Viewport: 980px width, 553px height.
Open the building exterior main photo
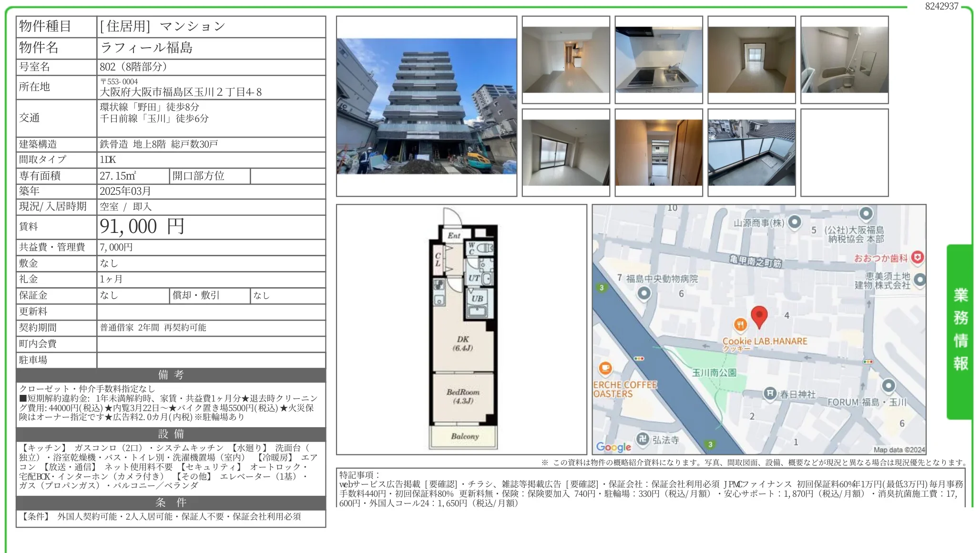pos(426,106)
